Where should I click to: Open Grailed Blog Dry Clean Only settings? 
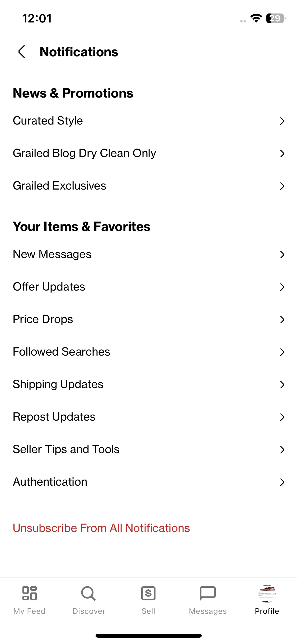(148, 153)
